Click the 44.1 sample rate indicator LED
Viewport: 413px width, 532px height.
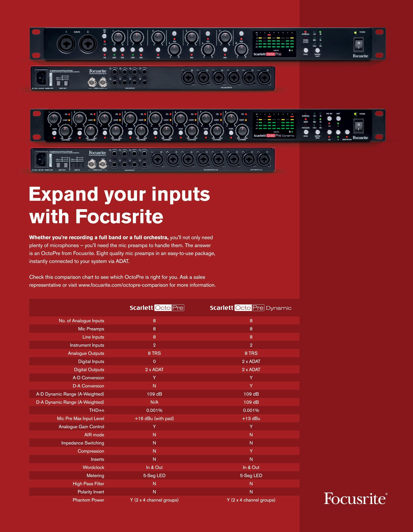(x=314, y=32)
